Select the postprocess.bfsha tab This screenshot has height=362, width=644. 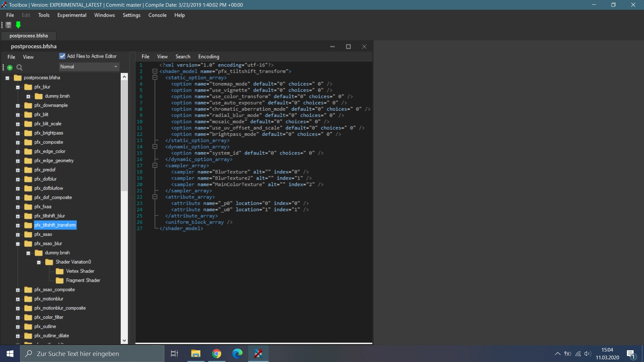(x=29, y=36)
